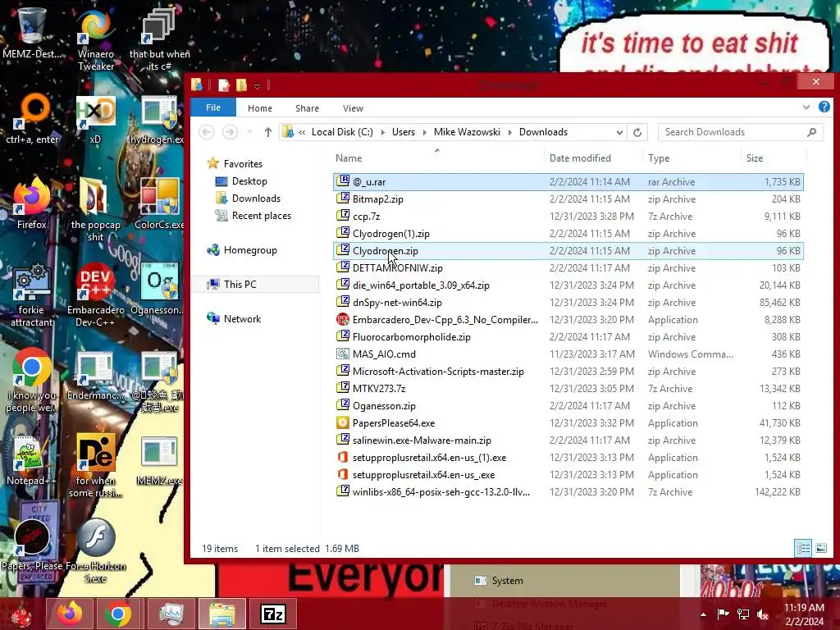The image size is (840, 630).
Task: Select the MAS_AIO.cmd script icon
Action: point(343,354)
